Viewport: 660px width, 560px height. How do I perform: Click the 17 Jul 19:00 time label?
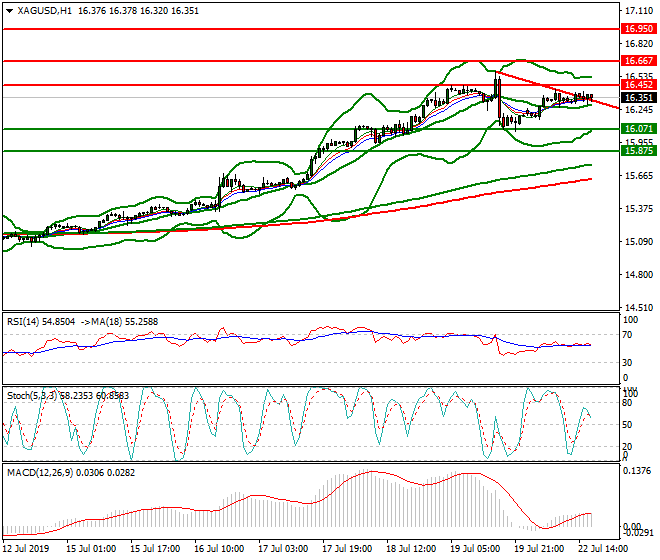[x=347, y=549]
